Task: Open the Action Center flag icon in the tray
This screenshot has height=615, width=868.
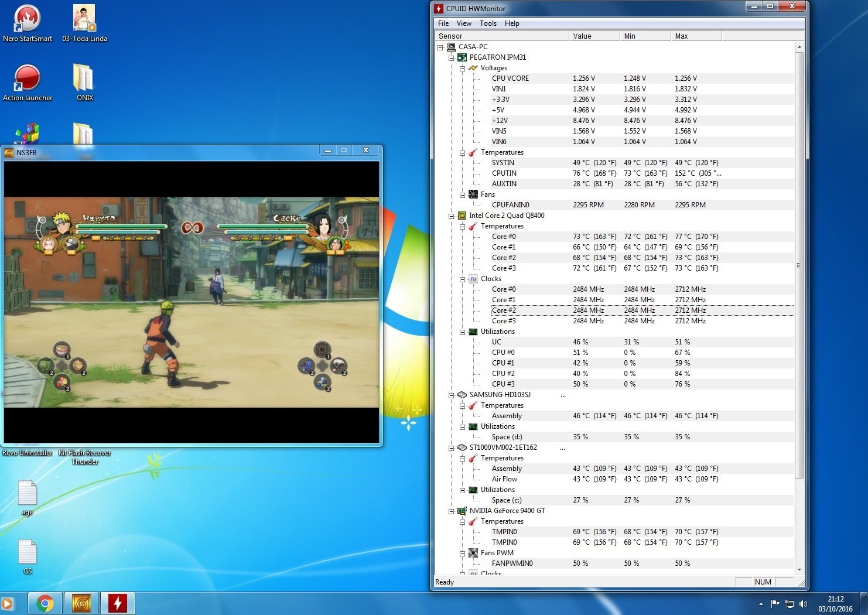Action: click(x=775, y=604)
